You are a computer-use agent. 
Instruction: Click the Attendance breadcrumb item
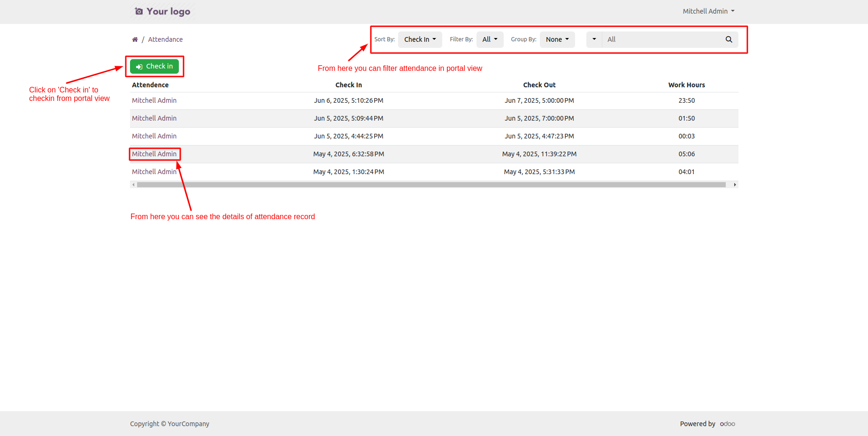[165, 39]
